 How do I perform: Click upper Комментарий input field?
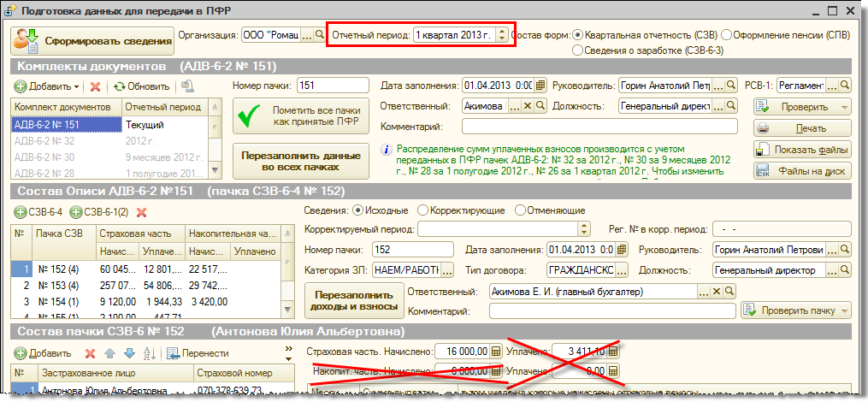(x=600, y=127)
